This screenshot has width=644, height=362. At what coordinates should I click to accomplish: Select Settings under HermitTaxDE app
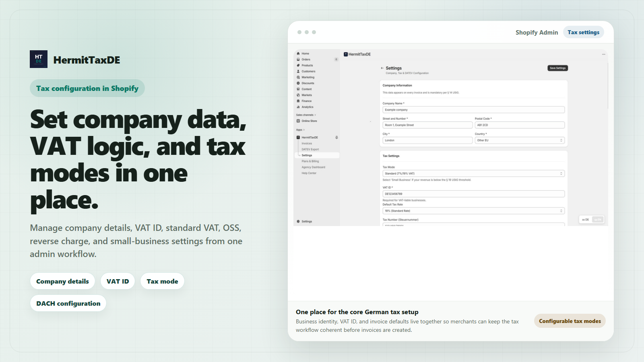(316, 155)
